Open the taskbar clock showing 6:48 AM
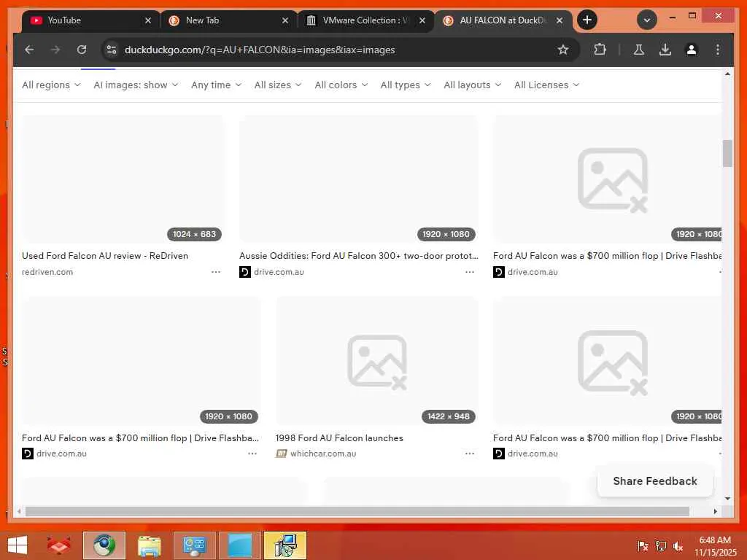 [x=715, y=545]
